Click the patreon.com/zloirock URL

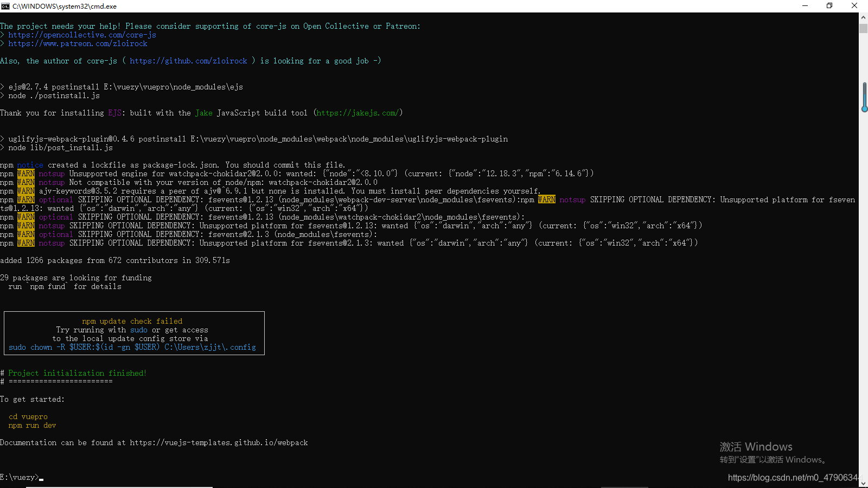click(78, 43)
